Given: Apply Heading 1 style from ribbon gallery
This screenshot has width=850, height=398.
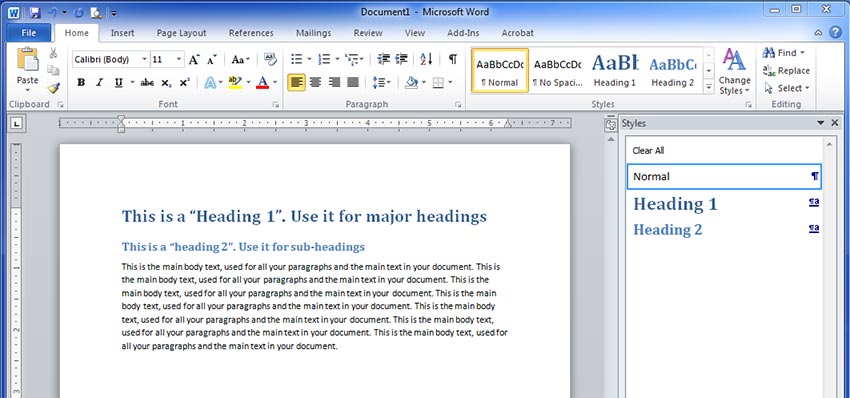Looking at the screenshot, I should click(x=615, y=70).
